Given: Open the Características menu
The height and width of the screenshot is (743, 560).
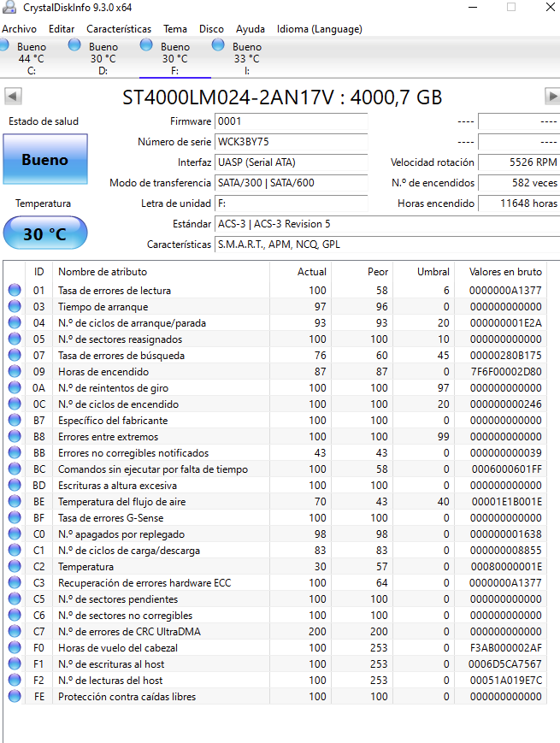Looking at the screenshot, I should tap(119, 29).
